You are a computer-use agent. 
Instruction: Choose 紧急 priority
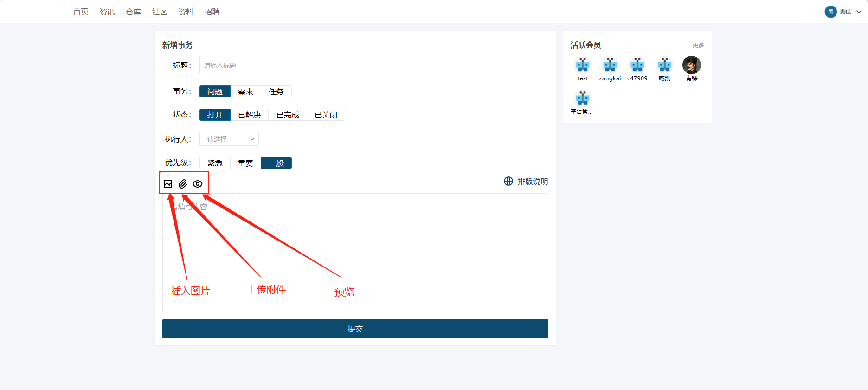pos(215,163)
